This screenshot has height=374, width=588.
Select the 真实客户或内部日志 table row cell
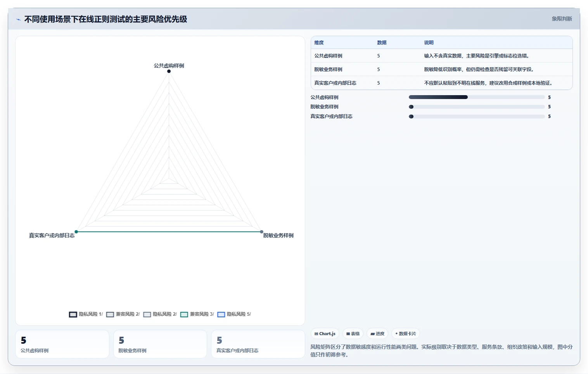pyautogui.click(x=335, y=83)
